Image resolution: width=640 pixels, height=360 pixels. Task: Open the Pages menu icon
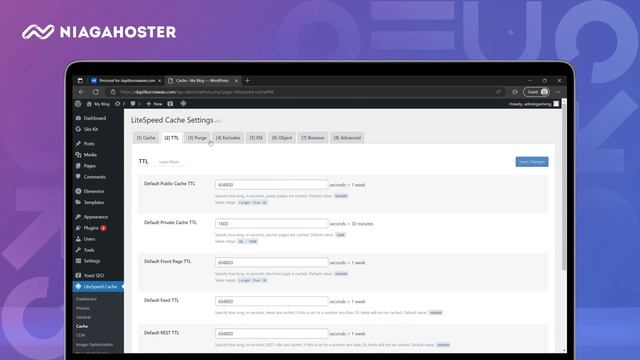[x=78, y=166]
